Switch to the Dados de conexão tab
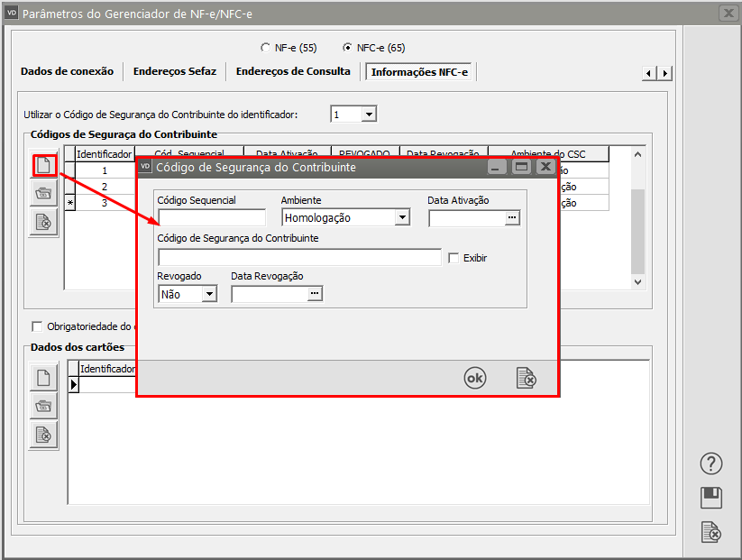Image resolution: width=742 pixels, height=560 pixels. (67, 72)
